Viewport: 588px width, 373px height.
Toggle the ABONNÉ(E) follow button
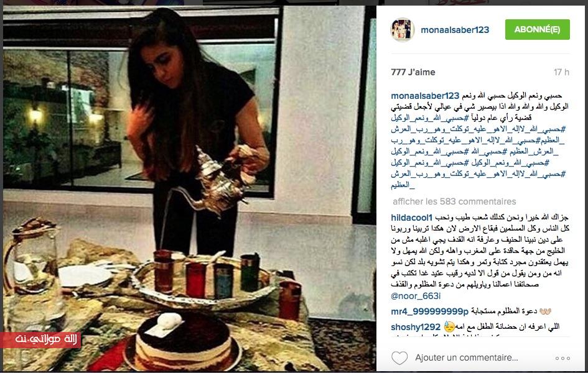pos(538,30)
